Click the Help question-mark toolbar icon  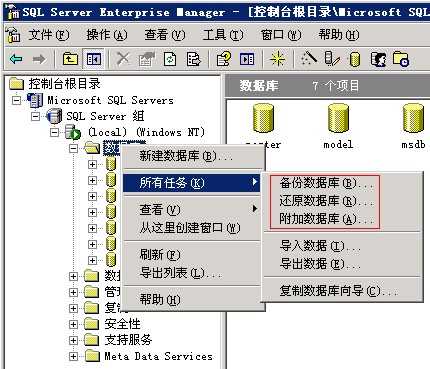tap(223, 59)
